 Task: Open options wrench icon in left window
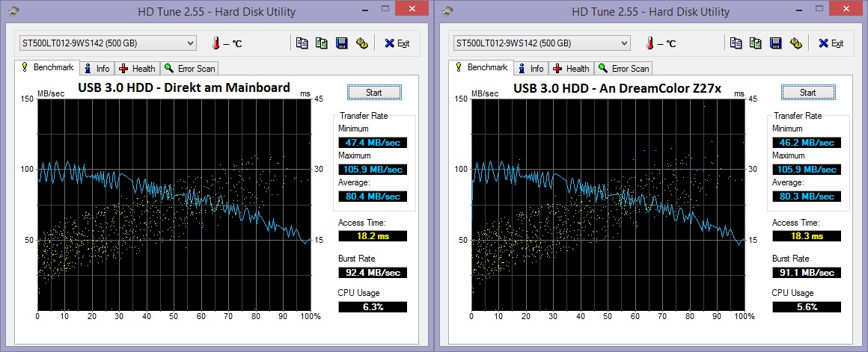(361, 43)
